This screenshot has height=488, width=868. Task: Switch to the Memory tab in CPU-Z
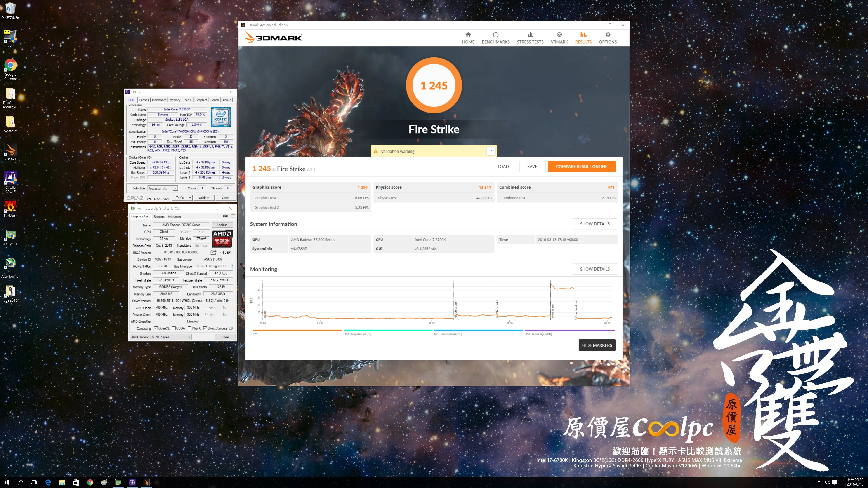click(x=175, y=100)
